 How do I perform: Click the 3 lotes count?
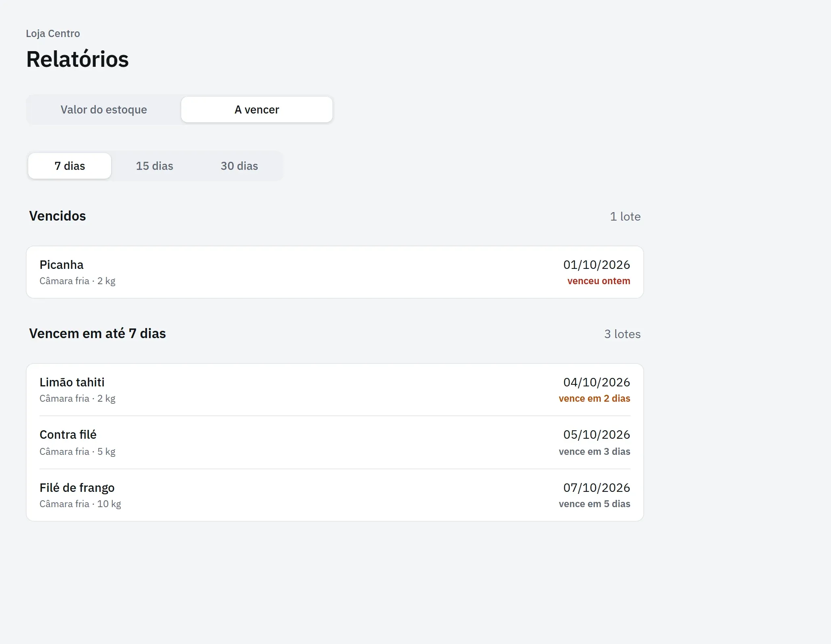pos(622,334)
